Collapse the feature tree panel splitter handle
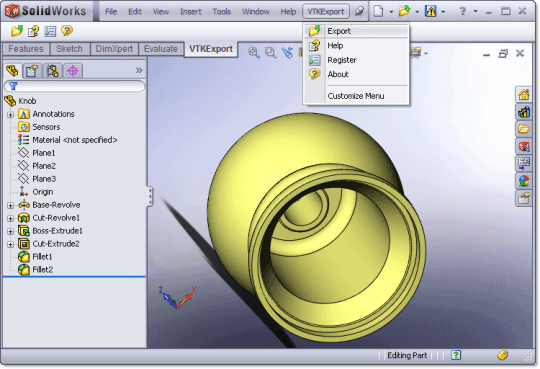 tap(150, 196)
